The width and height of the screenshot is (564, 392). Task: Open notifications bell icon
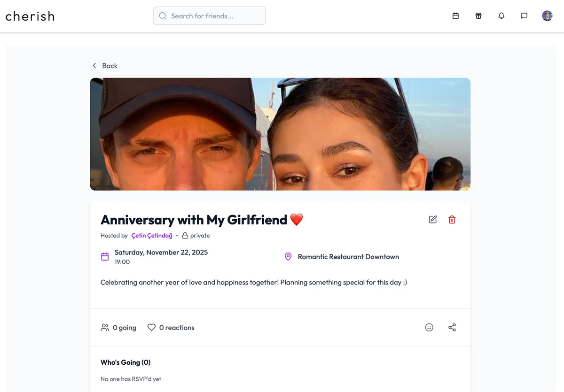pos(501,16)
